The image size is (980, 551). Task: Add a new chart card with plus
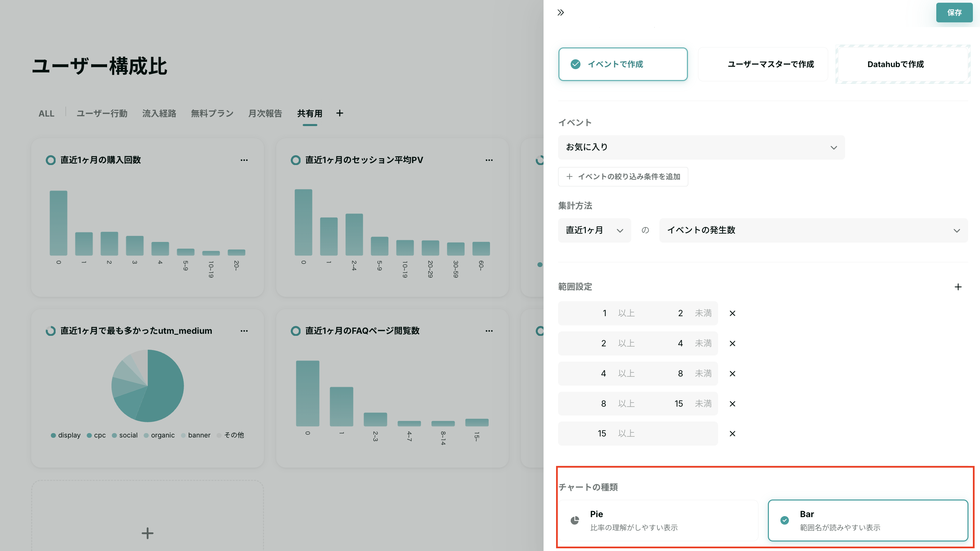(148, 533)
